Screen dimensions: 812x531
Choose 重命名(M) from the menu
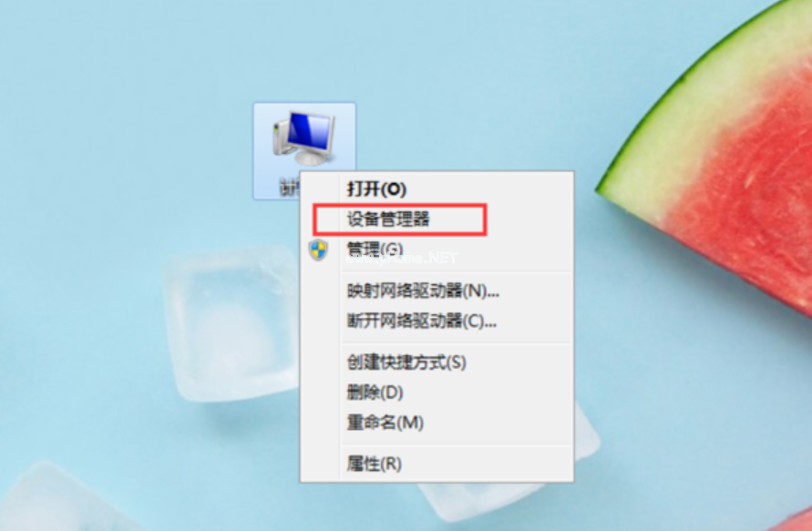tap(385, 423)
